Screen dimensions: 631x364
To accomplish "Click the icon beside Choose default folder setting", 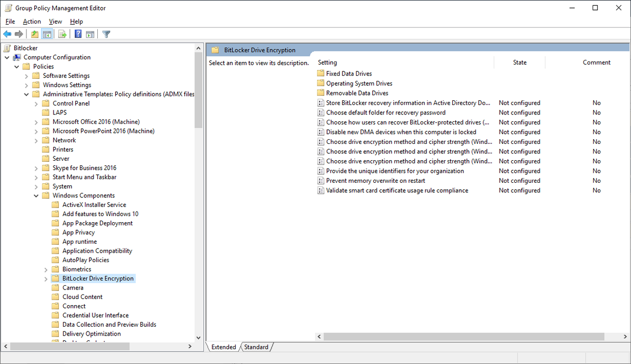I will (x=321, y=112).
